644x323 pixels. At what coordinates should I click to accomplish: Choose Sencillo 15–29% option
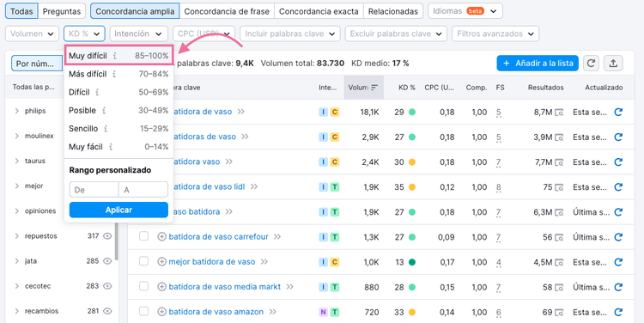point(118,129)
